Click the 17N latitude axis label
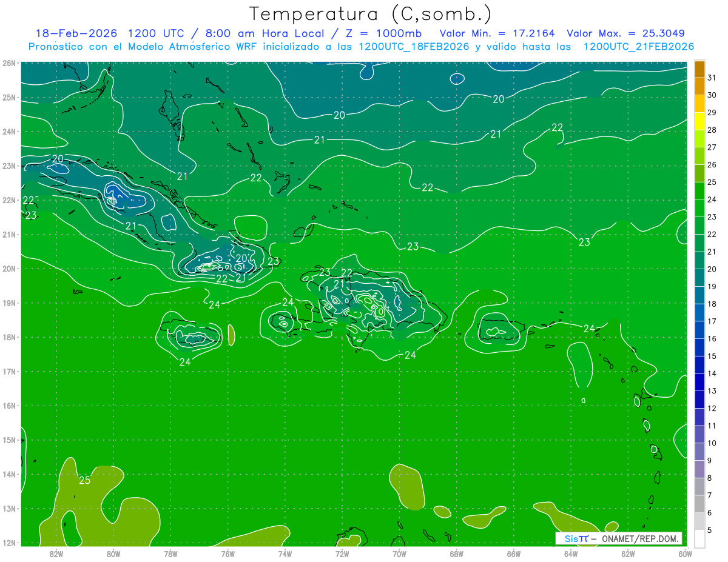The height and width of the screenshot is (562, 728). [8, 372]
